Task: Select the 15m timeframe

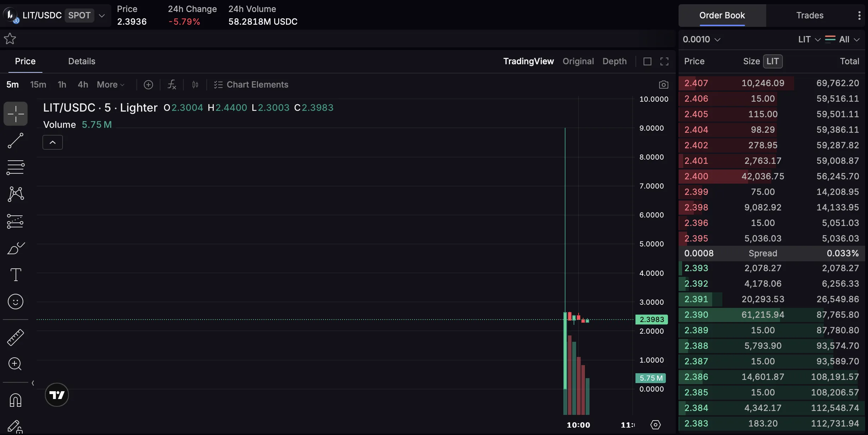Action: (x=38, y=85)
